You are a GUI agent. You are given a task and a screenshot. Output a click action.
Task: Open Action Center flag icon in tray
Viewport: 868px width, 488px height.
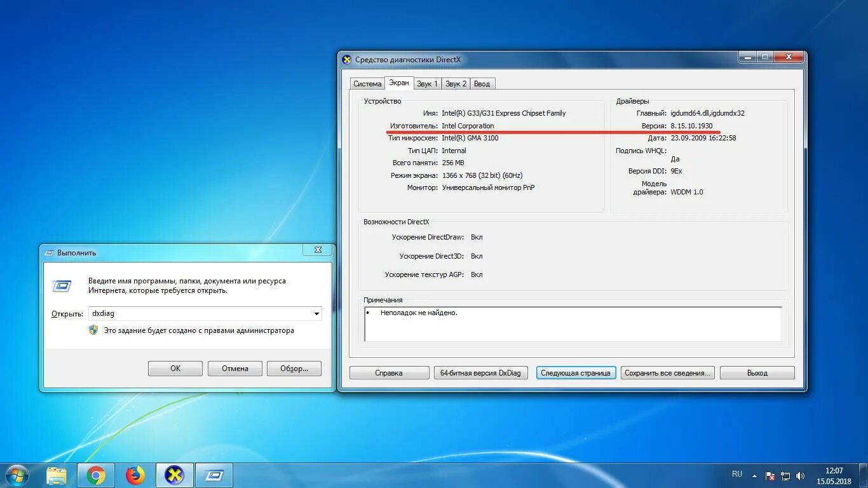point(770,475)
